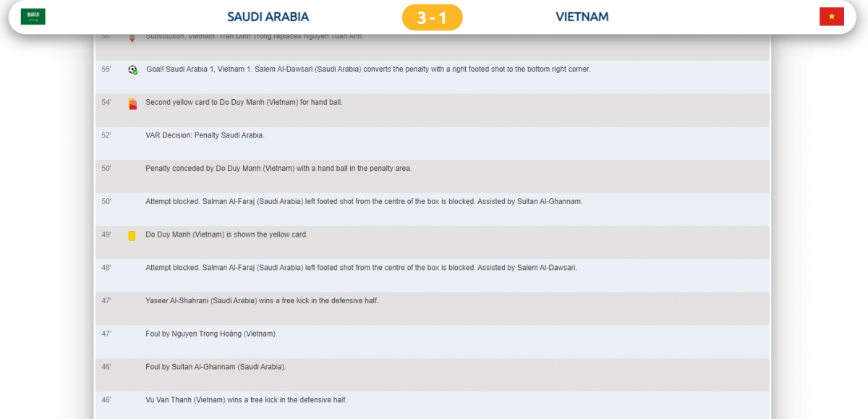Click the 3 - 1 score badge
The image size is (868, 419).
[432, 17]
